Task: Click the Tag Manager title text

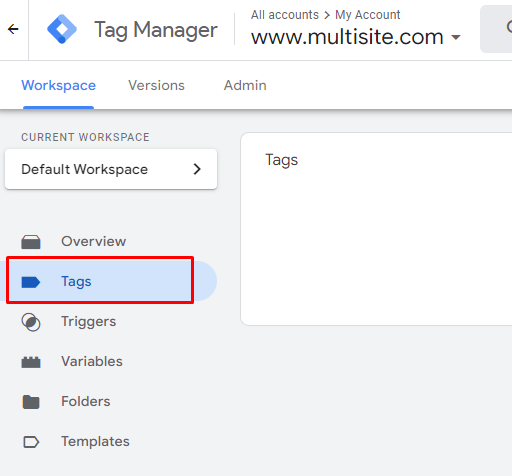Action: click(x=156, y=30)
